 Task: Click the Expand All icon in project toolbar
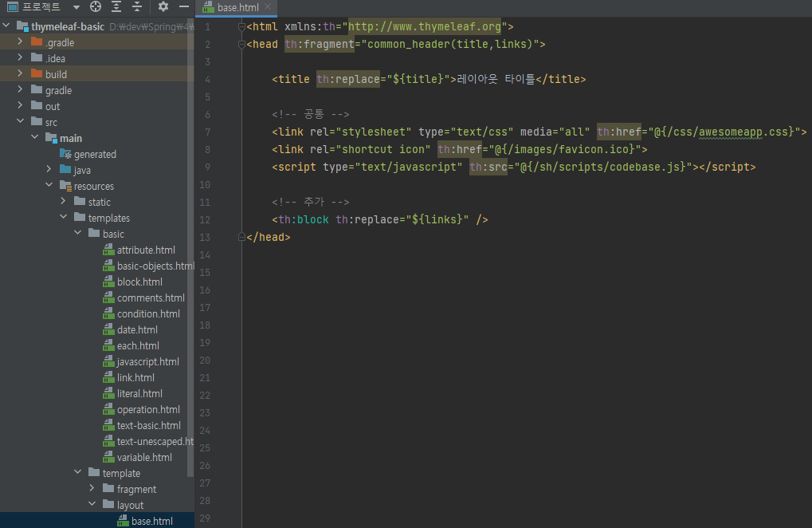[116, 6]
